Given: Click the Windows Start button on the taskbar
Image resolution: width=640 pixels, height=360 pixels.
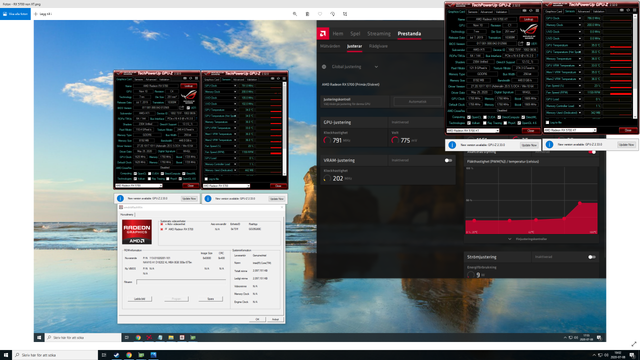Looking at the screenshot, I should coord(6,355).
